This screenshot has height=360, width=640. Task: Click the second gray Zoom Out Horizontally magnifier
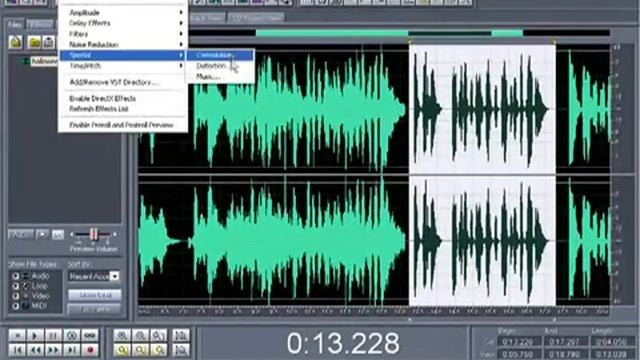point(140,336)
